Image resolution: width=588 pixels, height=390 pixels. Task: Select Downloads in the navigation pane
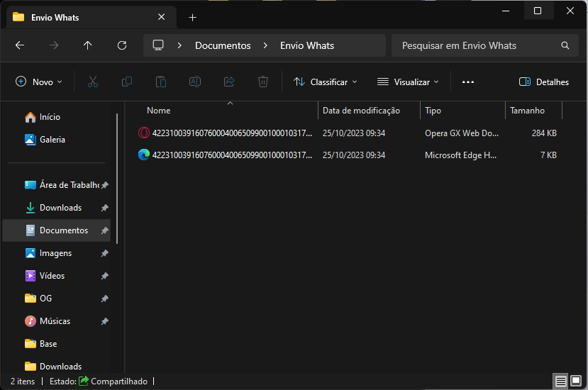click(60, 208)
